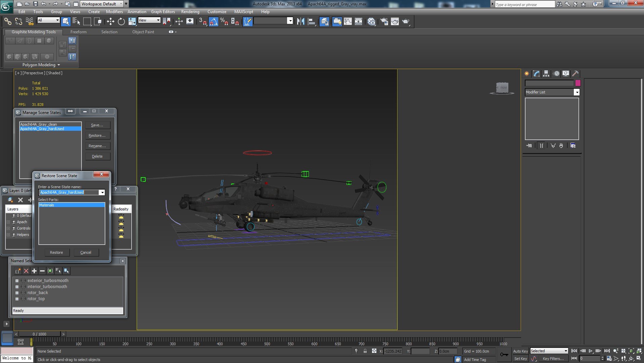Click Delete in Manage Scene States
This screenshot has width=644, height=363.
point(97,156)
